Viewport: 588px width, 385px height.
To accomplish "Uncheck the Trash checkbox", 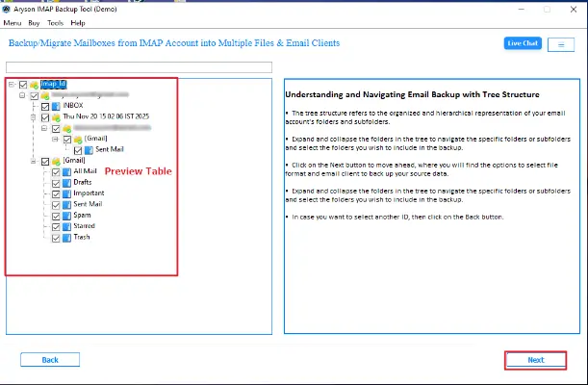I will point(56,238).
